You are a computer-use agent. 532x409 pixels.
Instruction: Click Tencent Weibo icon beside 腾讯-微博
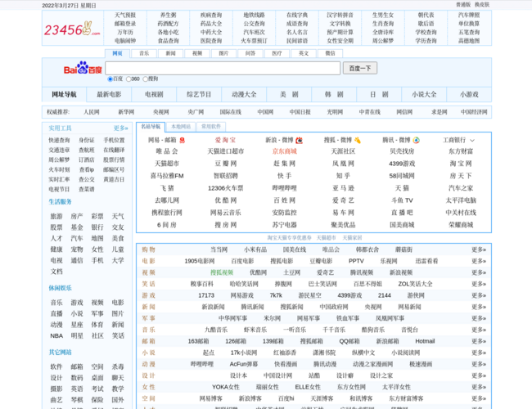point(416,140)
